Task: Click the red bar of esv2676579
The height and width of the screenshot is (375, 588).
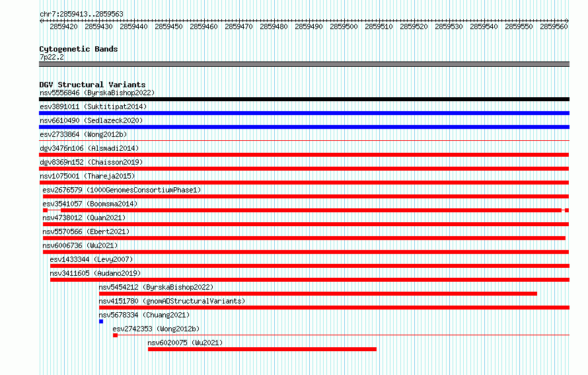Action: [x=306, y=196]
